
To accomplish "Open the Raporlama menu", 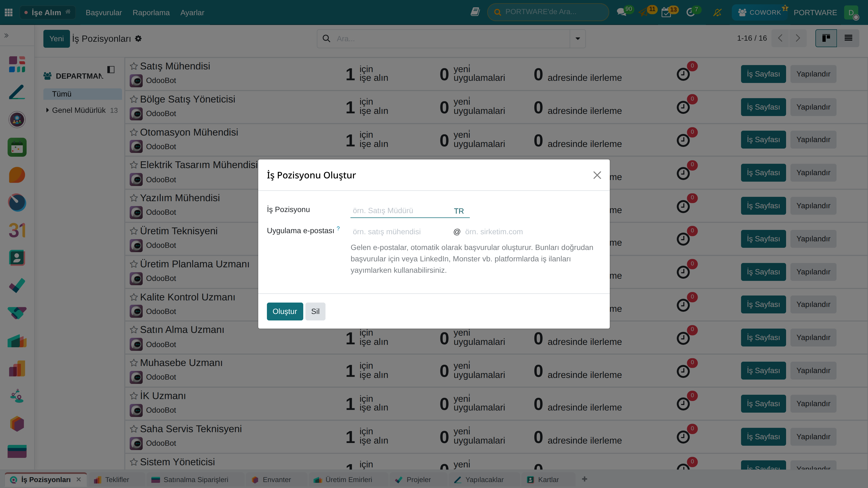I will pyautogui.click(x=151, y=12).
